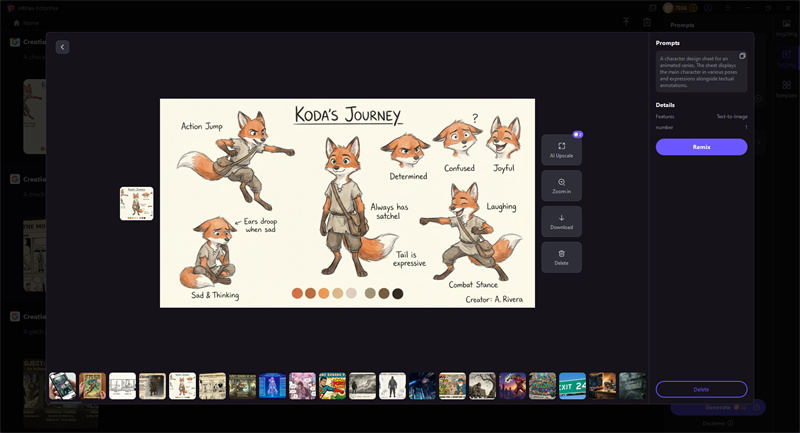Click the Details heading

point(665,105)
